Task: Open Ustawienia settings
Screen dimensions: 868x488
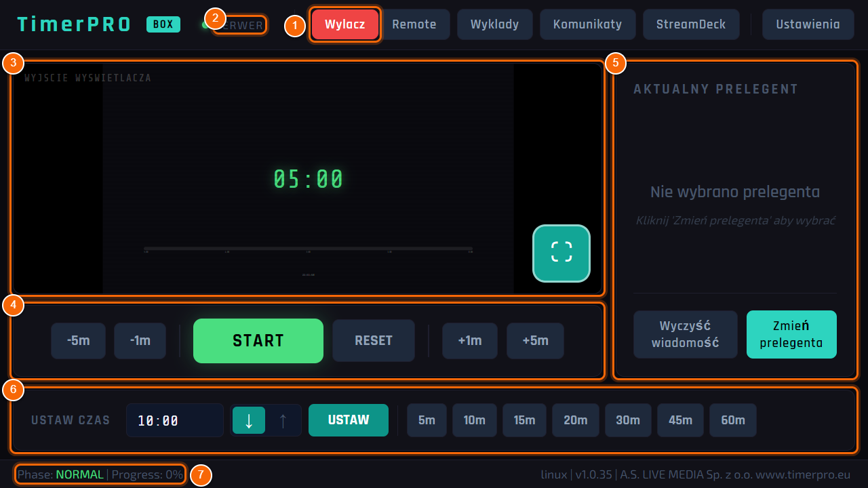Action: (x=808, y=24)
